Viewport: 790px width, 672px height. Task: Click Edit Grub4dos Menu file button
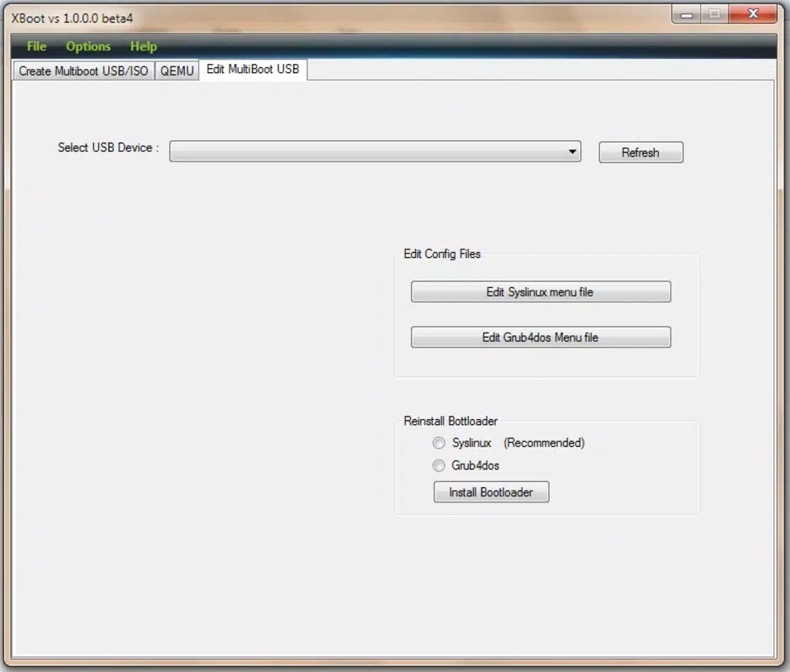pos(540,337)
